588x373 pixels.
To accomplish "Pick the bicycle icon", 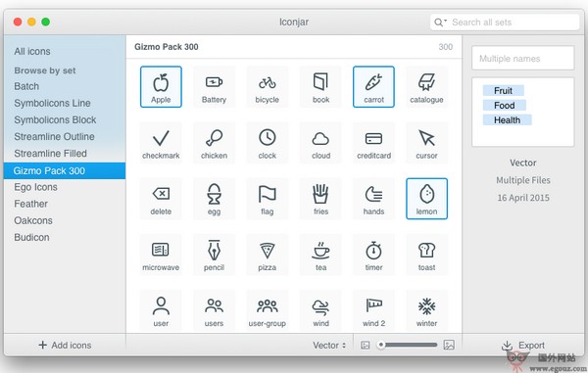I will (267, 87).
